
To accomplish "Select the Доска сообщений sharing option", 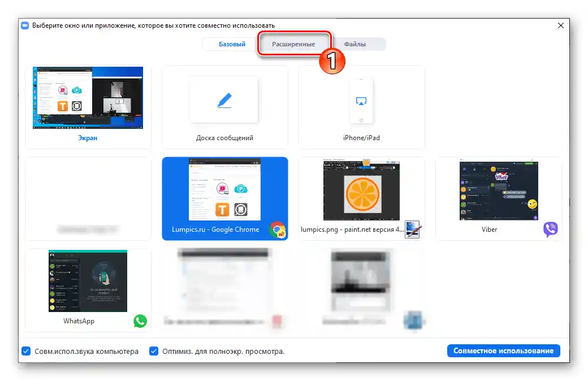I will (224, 107).
